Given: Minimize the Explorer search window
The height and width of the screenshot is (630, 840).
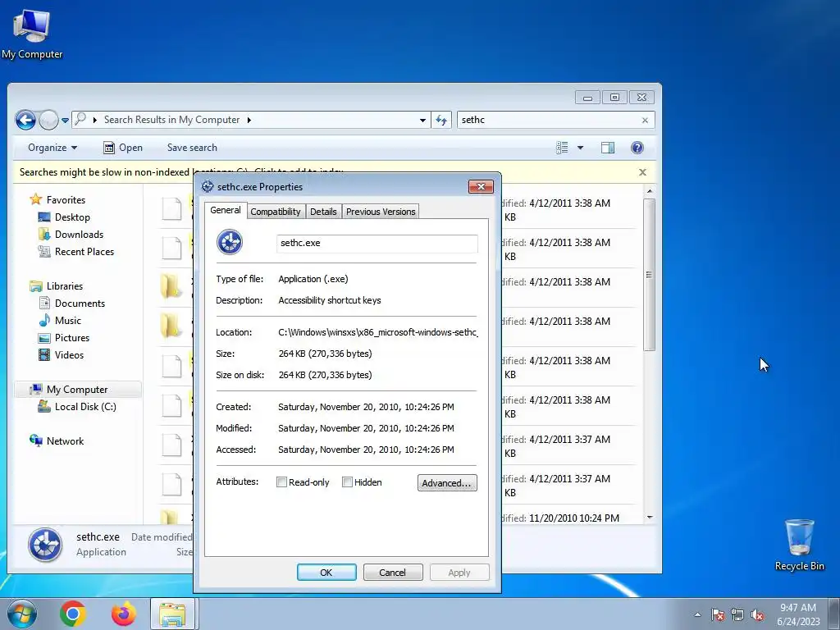Looking at the screenshot, I should tap(587, 98).
